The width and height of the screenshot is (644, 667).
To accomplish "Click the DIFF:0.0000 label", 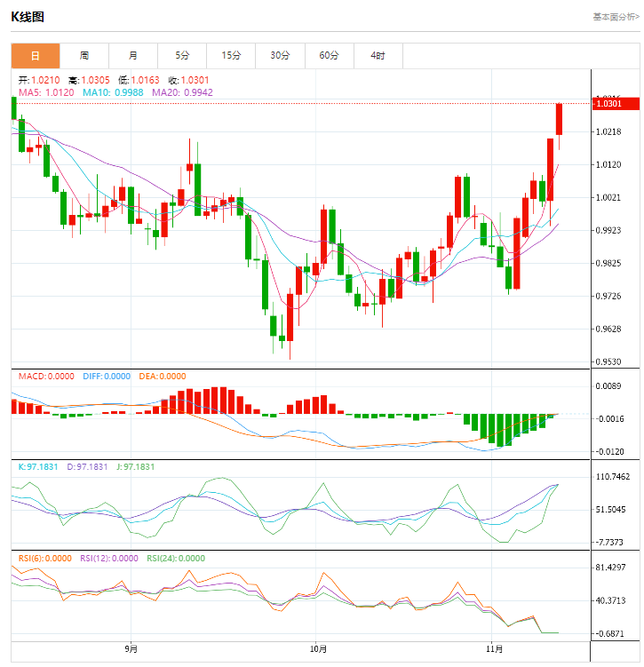I will (107, 376).
